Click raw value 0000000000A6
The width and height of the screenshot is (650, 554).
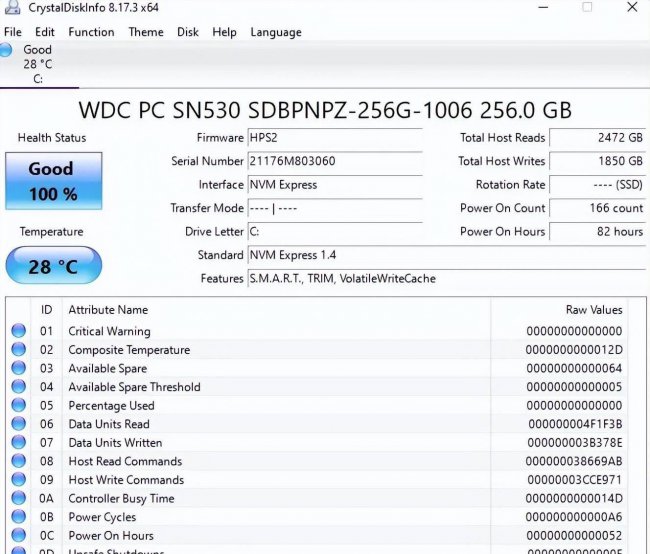574,517
